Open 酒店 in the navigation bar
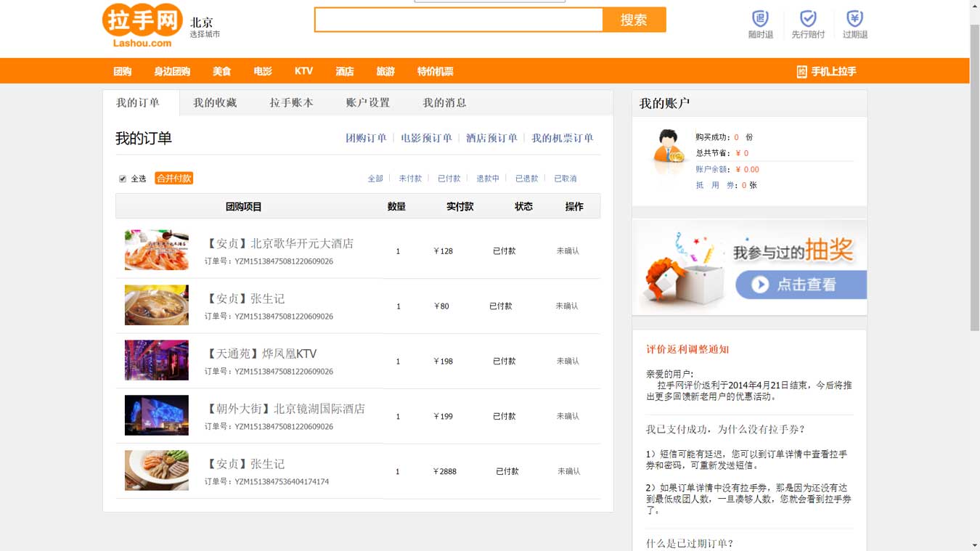The width and height of the screenshot is (980, 551). tap(345, 71)
